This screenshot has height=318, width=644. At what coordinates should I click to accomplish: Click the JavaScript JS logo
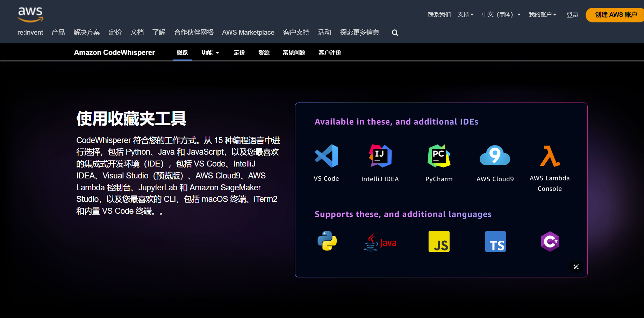click(439, 241)
